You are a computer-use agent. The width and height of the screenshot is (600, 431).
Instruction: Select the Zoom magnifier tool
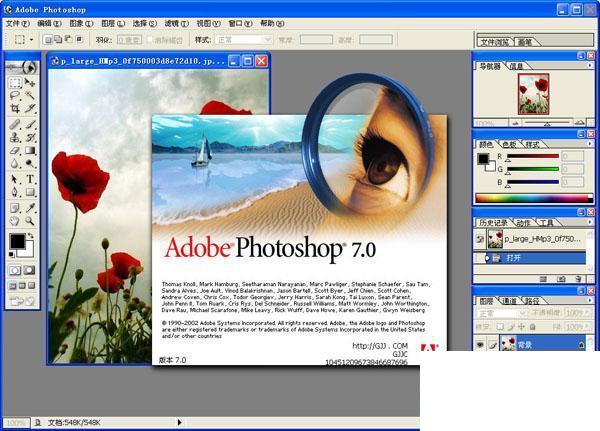pos(30,221)
